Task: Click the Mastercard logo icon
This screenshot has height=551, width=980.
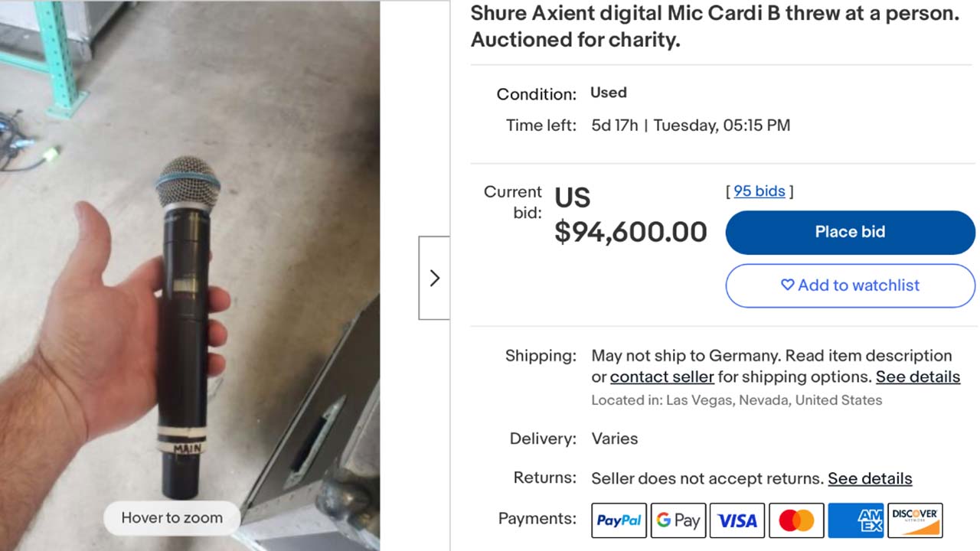Action: coord(796,520)
